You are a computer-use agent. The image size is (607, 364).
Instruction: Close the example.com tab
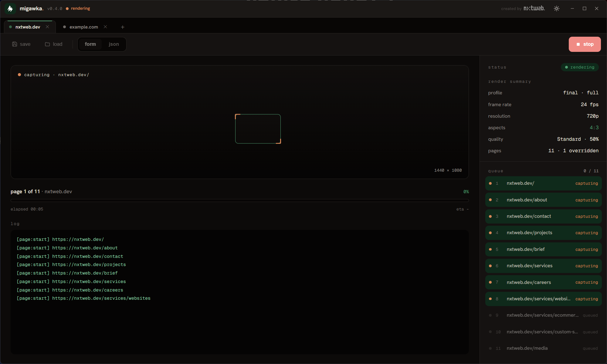(105, 27)
